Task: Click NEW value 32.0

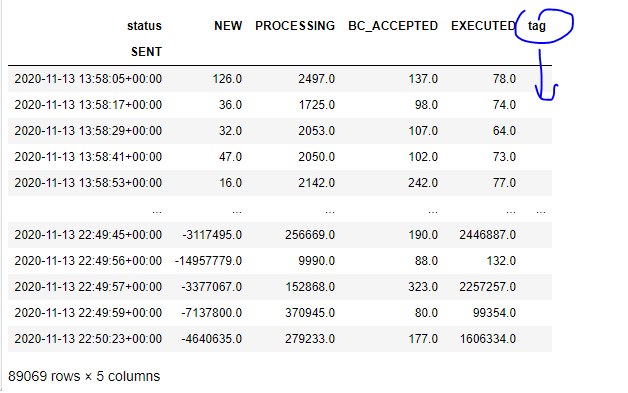Action: (x=230, y=131)
